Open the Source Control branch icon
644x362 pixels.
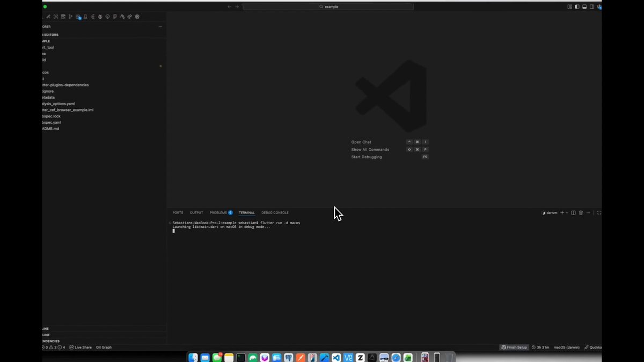(x=70, y=17)
